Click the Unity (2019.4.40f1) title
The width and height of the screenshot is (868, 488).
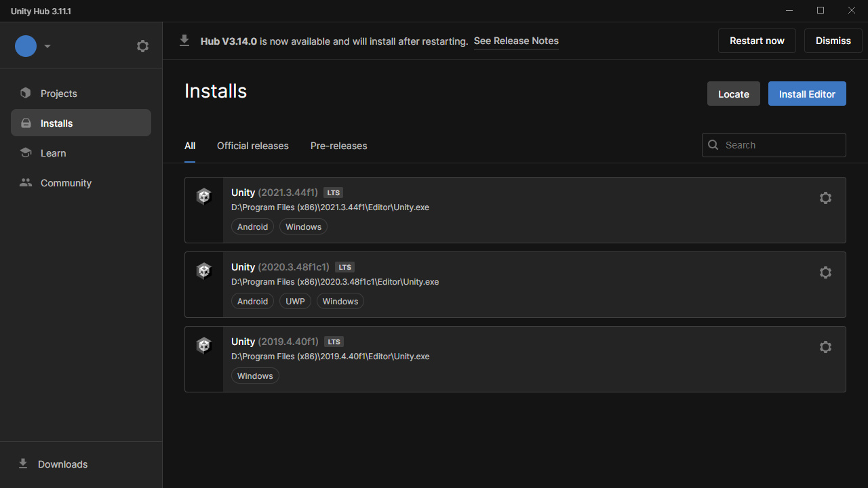[x=275, y=342]
